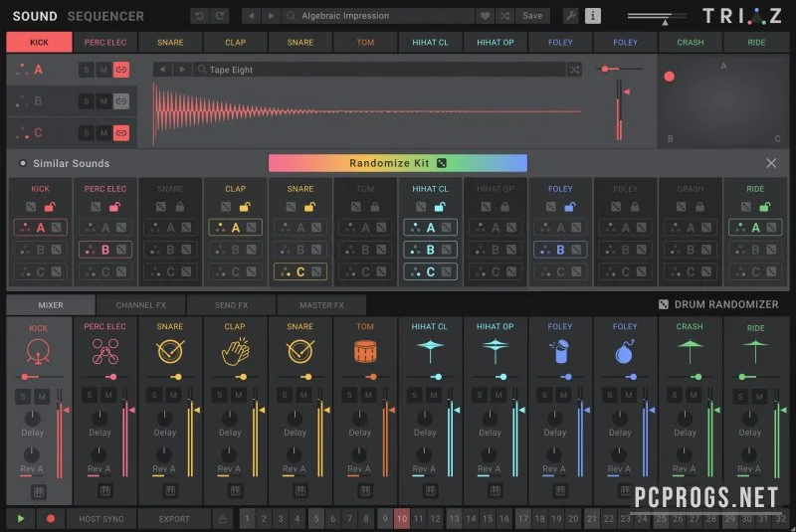Shuffle presets with the top random icon

(504, 16)
